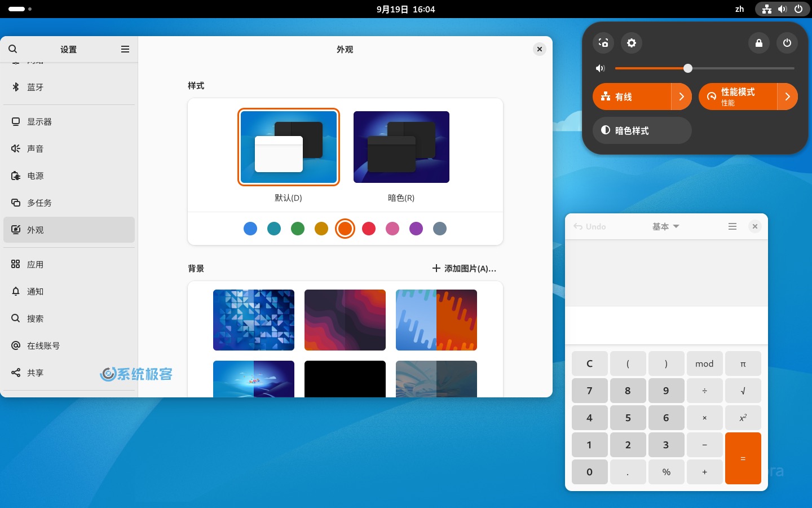Mute volume via the speaker icon in quick settings

point(600,68)
